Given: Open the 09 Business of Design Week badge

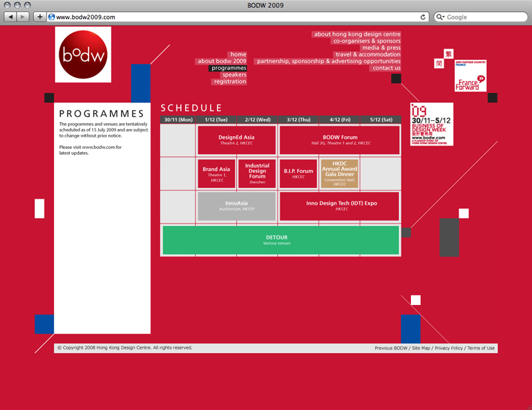Looking at the screenshot, I should pos(432,124).
